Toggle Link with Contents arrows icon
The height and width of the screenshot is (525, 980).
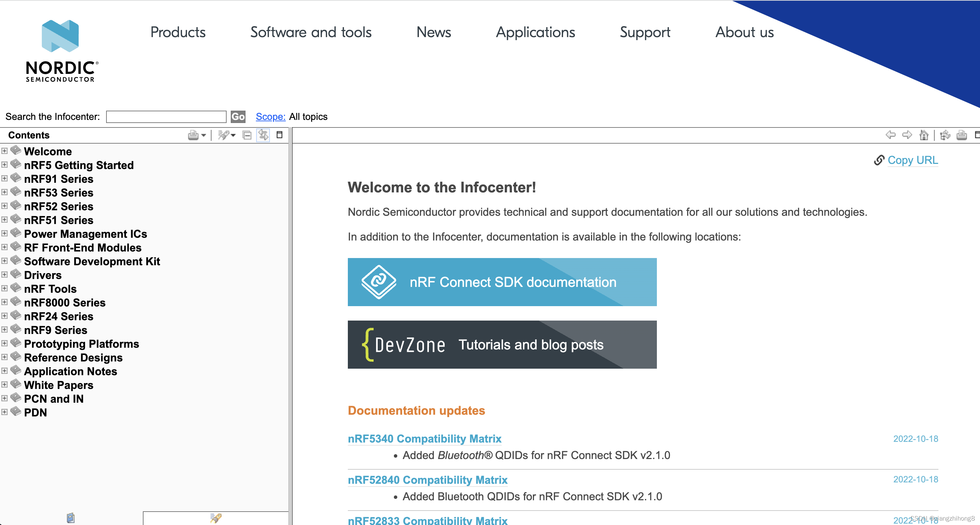coord(263,135)
